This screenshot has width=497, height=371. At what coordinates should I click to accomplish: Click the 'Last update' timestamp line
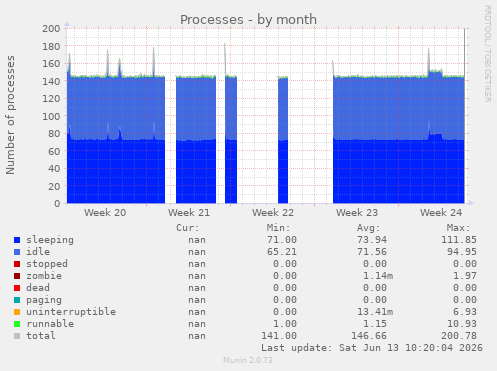(x=372, y=348)
